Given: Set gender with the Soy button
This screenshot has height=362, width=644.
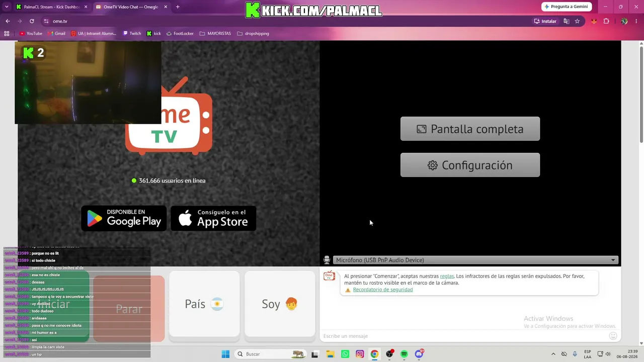Looking at the screenshot, I should [x=280, y=304].
